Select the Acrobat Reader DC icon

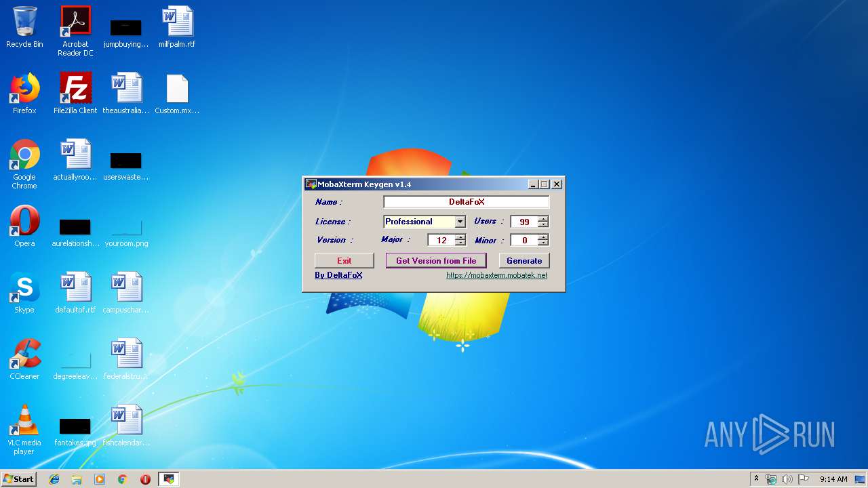click(x=75, y=31)
